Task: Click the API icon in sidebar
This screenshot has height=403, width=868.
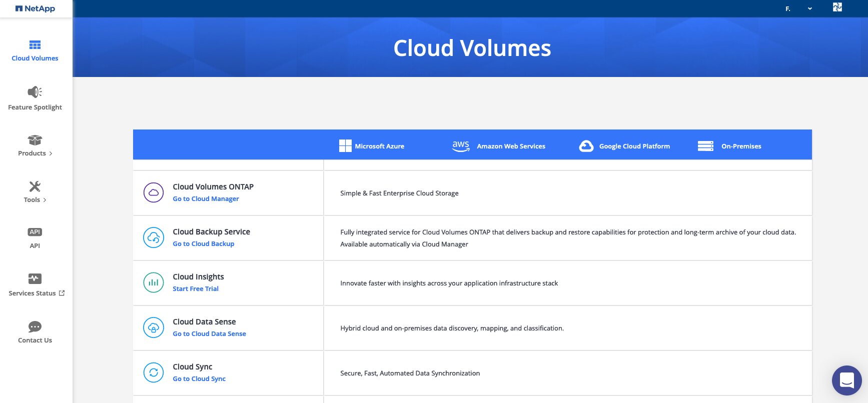Action: (35, 232)
